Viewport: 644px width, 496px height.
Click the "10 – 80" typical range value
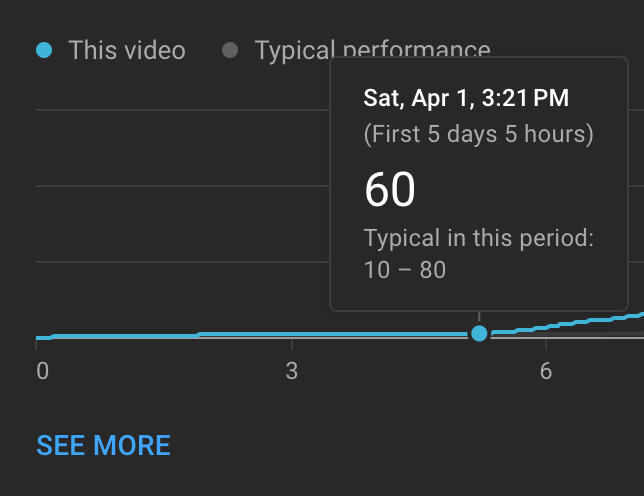[405, 270]
